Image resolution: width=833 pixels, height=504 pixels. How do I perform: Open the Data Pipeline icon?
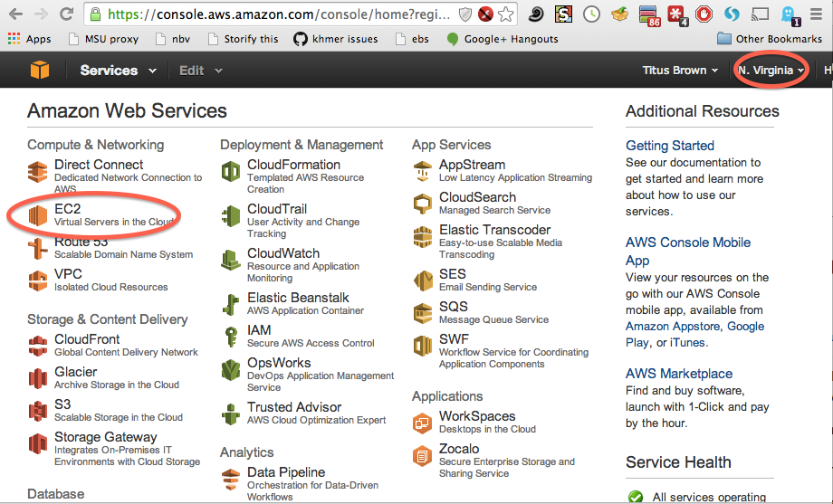[x=231, y=480]
